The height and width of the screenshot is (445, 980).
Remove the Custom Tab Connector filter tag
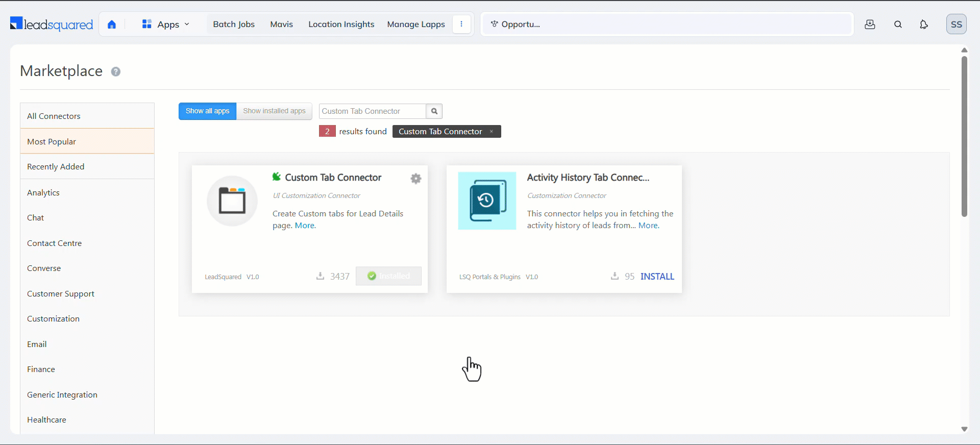coord(492,132)
